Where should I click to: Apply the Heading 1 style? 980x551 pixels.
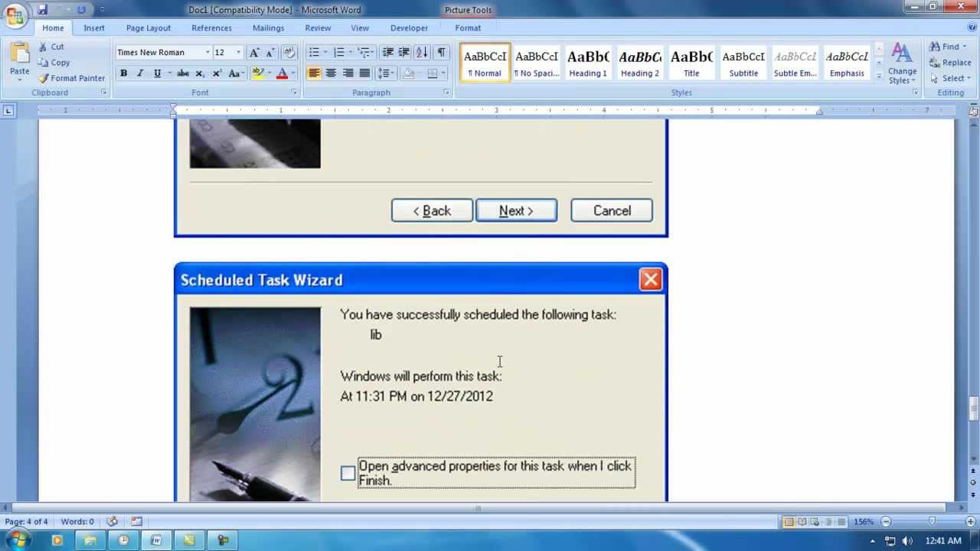588,62
